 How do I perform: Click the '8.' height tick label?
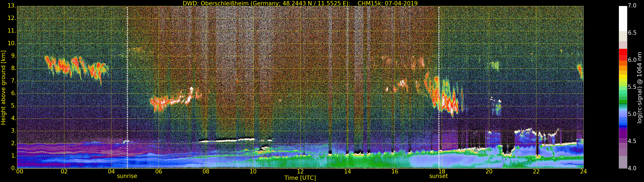(14, 68)
